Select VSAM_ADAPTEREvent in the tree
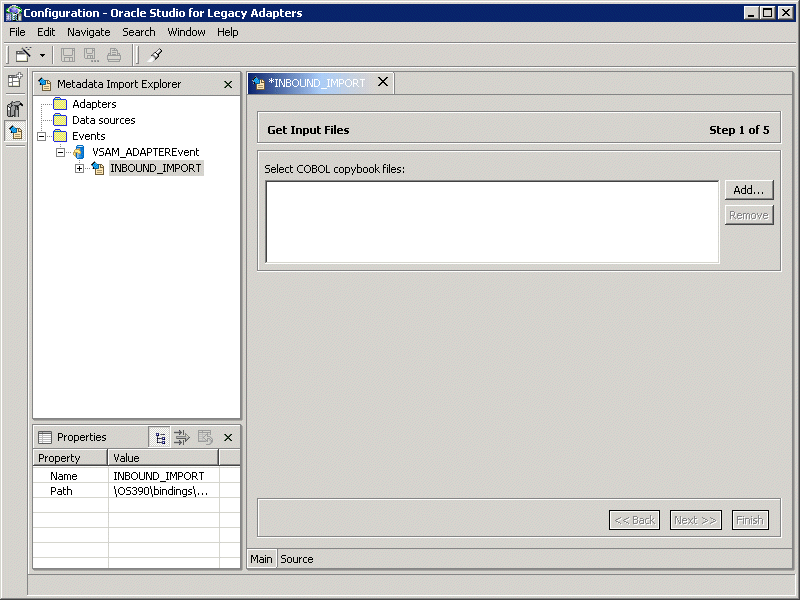This screenshot has height=600, width=800. click(145, 152)
